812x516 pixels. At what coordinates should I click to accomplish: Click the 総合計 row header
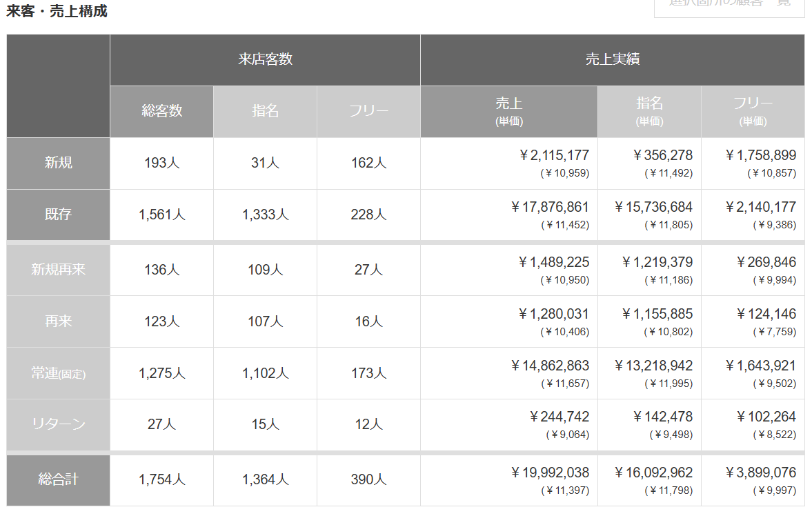pos(58,479)
